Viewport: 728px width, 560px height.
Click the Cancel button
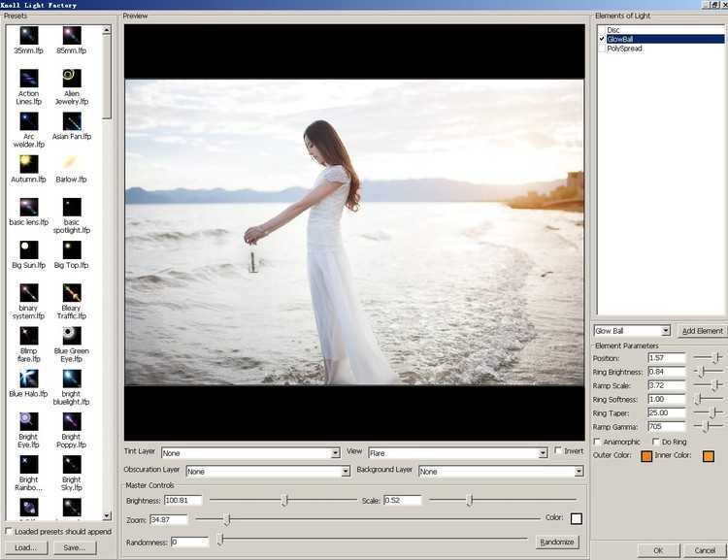705,550
